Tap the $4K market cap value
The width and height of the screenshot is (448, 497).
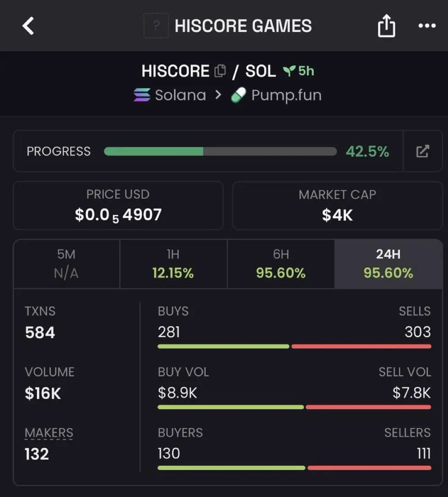337,215
